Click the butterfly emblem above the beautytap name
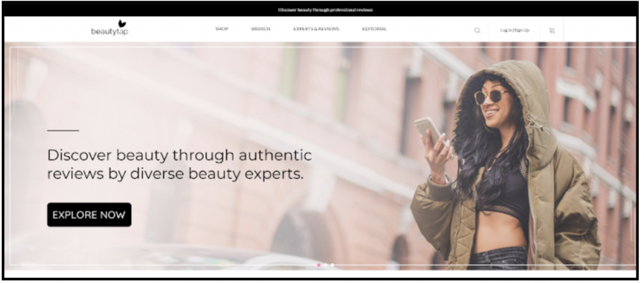644x283 pixels. coord(122,24)
